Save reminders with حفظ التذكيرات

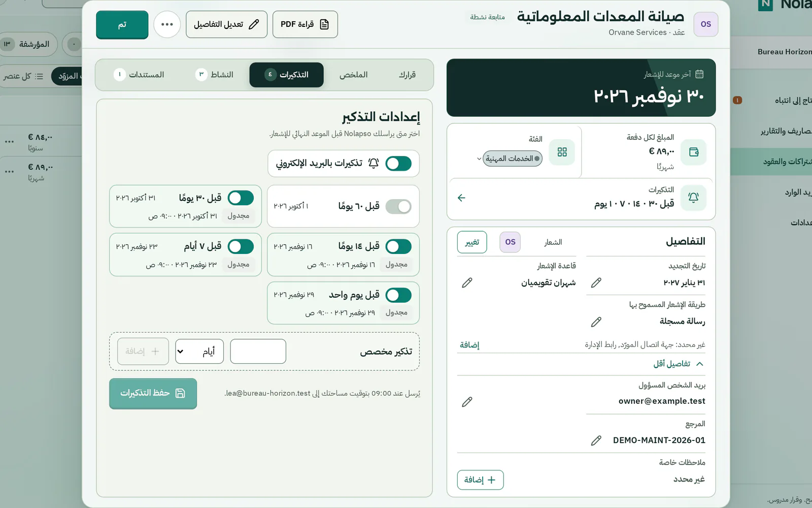pyautogui.click(x=153, y=393)
